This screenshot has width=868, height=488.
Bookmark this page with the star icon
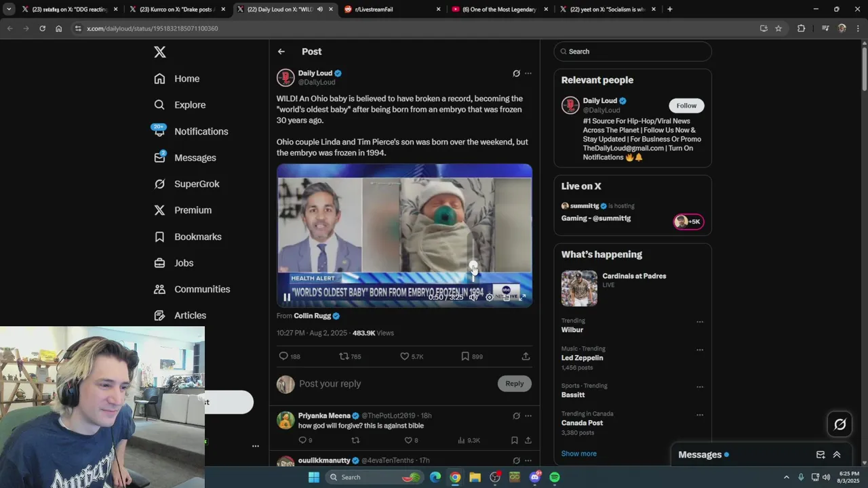pos(778,28)
